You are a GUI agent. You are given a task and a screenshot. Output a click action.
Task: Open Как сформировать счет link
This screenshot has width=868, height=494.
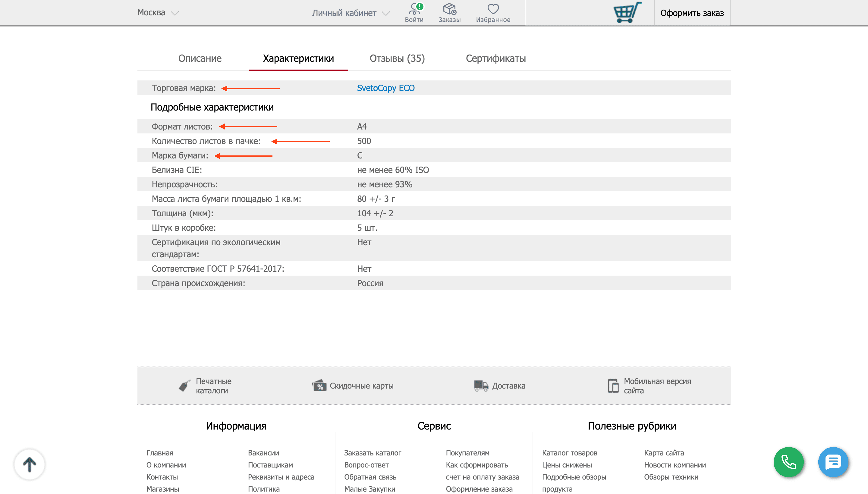click(x=483, y=471)
